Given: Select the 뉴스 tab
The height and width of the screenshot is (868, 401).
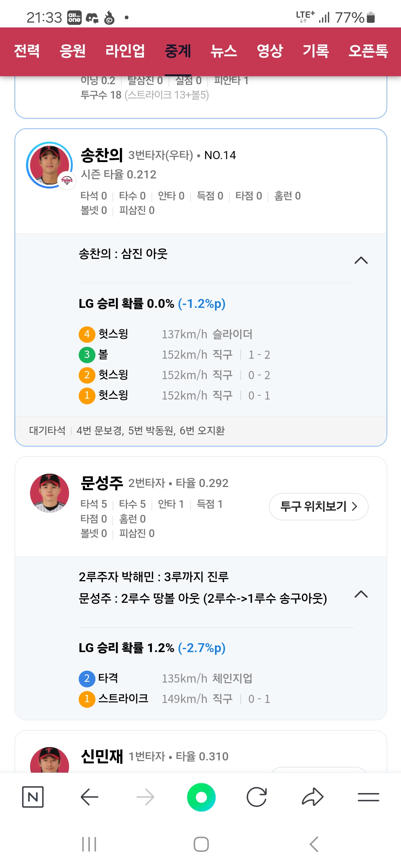Looking at the screenshot, I should [224, 51].
